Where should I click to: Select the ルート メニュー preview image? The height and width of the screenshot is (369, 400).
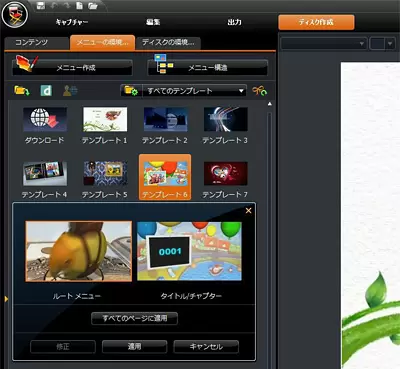coord(79,251)
